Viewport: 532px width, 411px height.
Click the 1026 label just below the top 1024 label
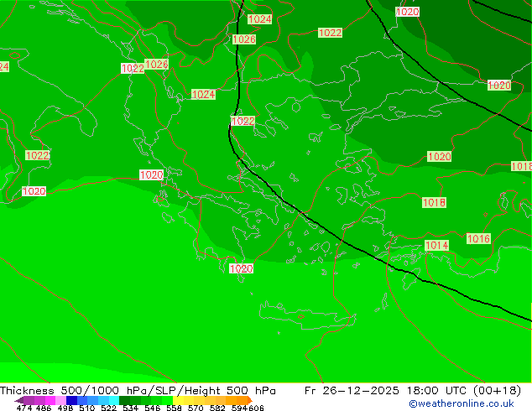point(244,39)
